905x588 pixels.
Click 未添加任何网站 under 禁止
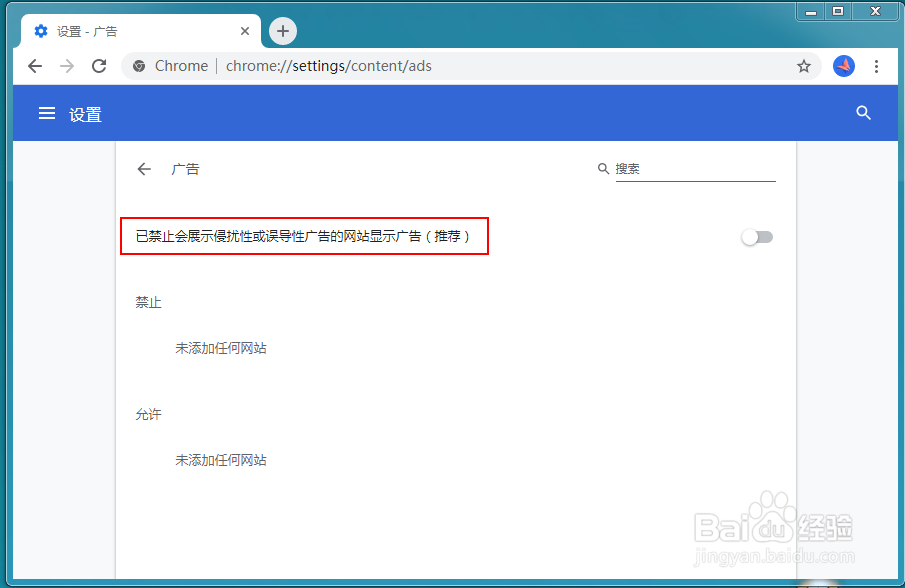click(x=221, y=349)
